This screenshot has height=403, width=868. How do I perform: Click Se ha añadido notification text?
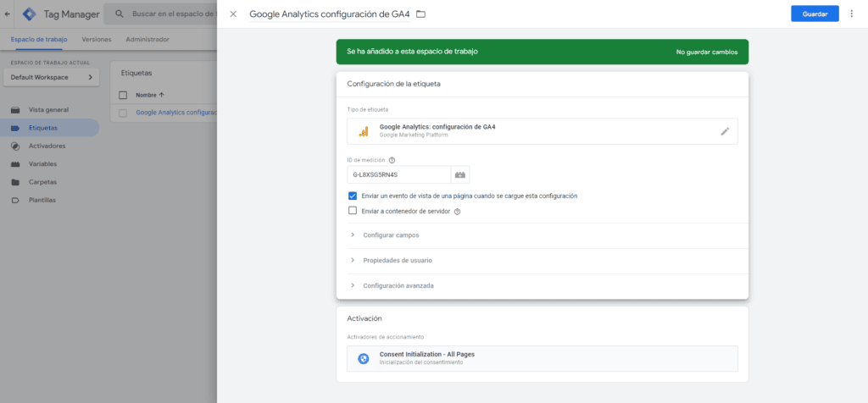412,52
